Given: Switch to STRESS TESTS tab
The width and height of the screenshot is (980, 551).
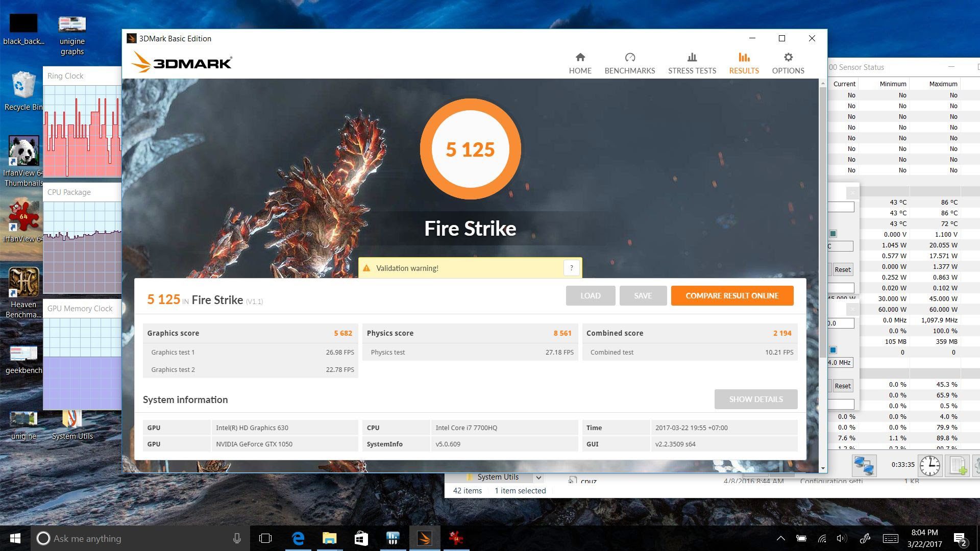Looking at the screenshot, I should [692, 63].
